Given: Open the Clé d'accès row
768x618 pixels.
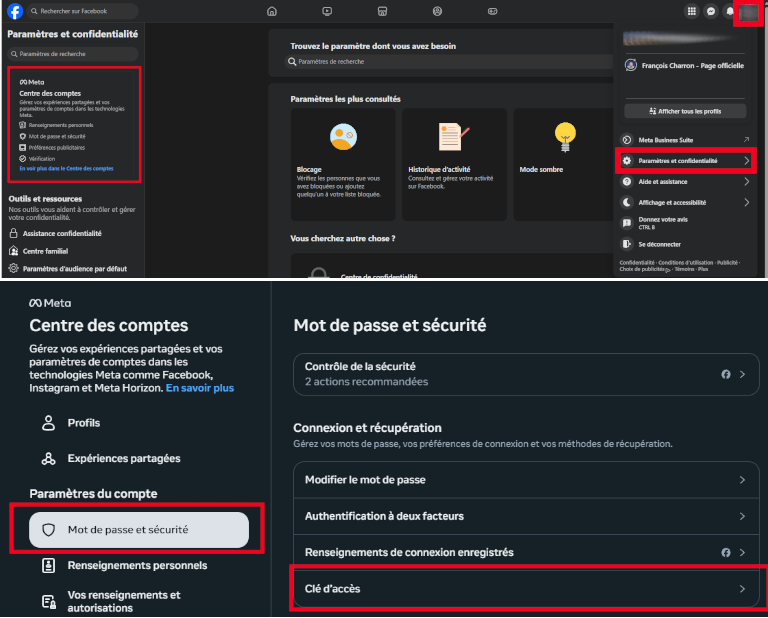Looking at the screenshot, I should coord(526,589).
